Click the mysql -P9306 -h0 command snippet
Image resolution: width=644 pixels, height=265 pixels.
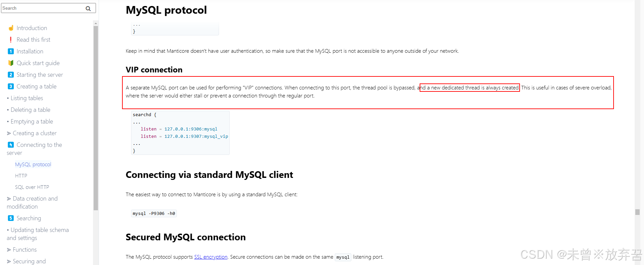click(154, 214)
